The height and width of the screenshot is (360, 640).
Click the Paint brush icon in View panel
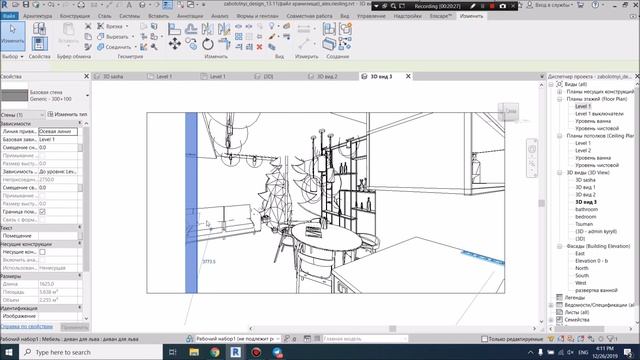(x=272, y=37)
